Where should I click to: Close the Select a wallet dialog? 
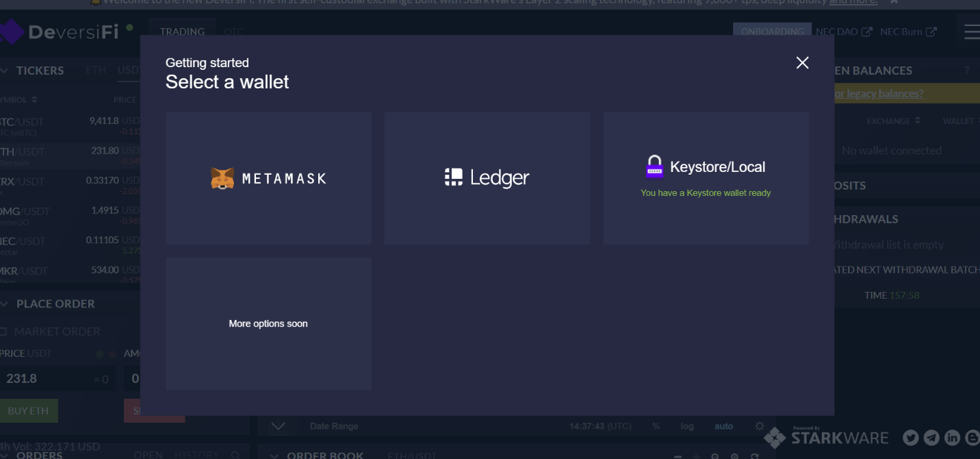pos(803,63)
